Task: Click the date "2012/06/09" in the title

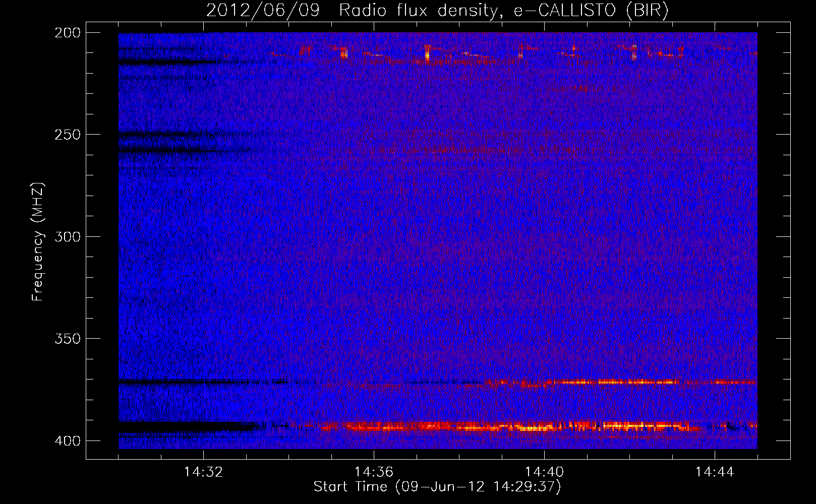Action: [x=263, y=10]
